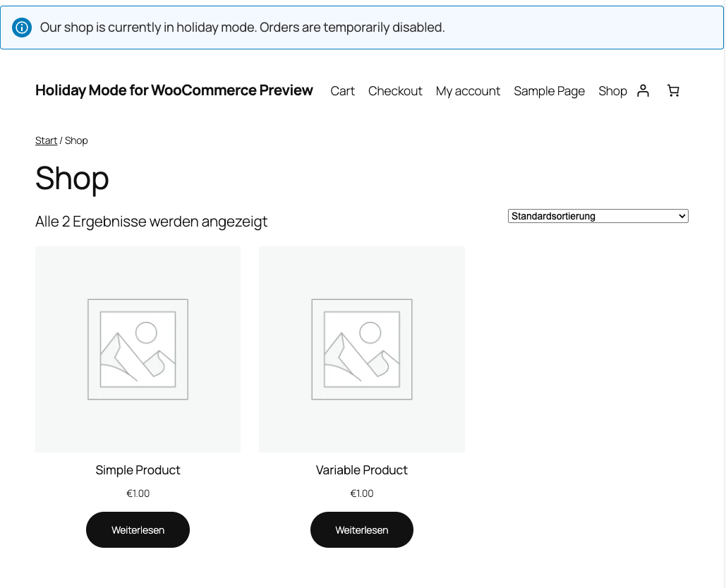This screenshot has width=726, height=588.
Task: Click the €1.00 price of Simple Product
Action: tap(138, 493)
